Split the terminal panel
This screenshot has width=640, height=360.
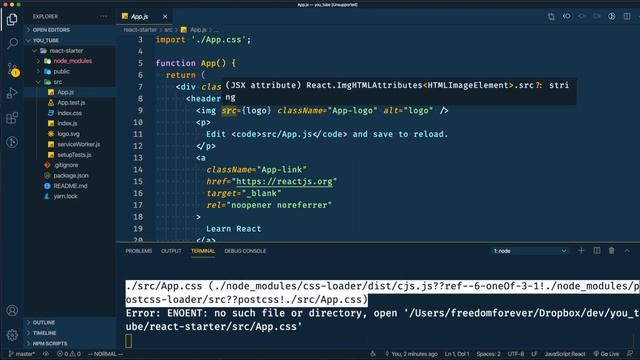tap(596, 251)
